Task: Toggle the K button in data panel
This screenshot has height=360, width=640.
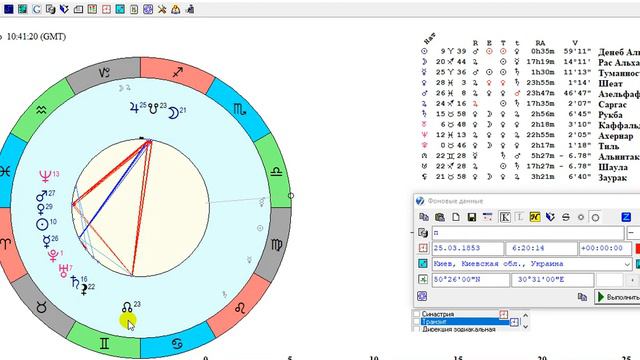Action: click(505, 217)
